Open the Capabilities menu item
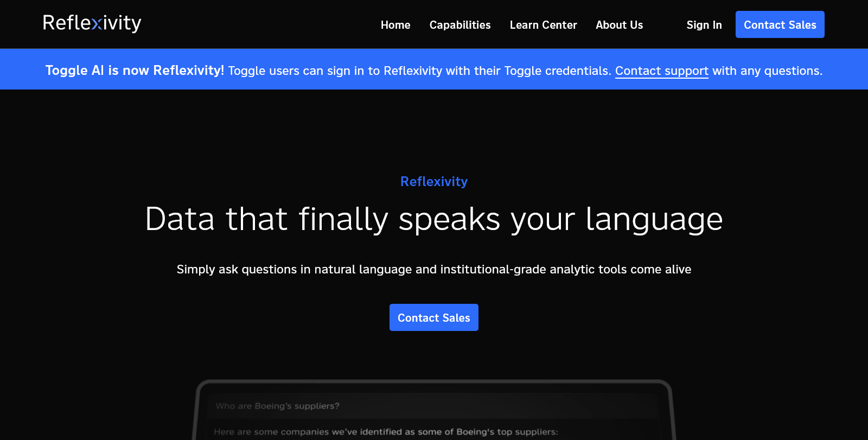 pyautogui.click(x=460, y=25)
